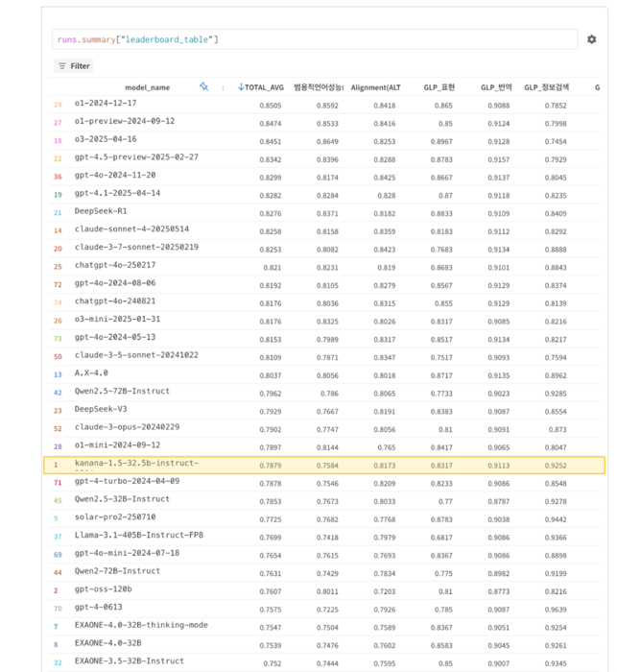Open table settings gear icon

(x=591, y=39)
